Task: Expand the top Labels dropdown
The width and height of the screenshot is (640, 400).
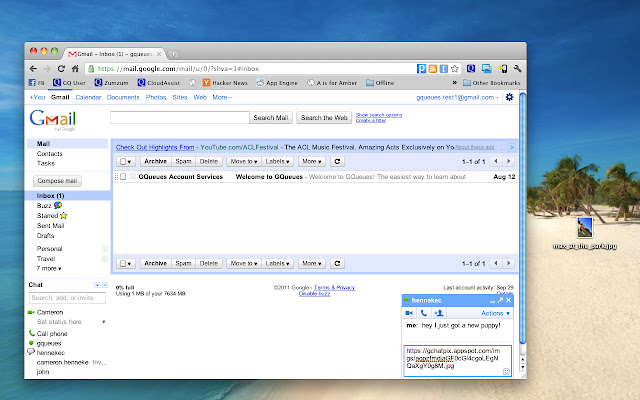Action: pos(277,160)
